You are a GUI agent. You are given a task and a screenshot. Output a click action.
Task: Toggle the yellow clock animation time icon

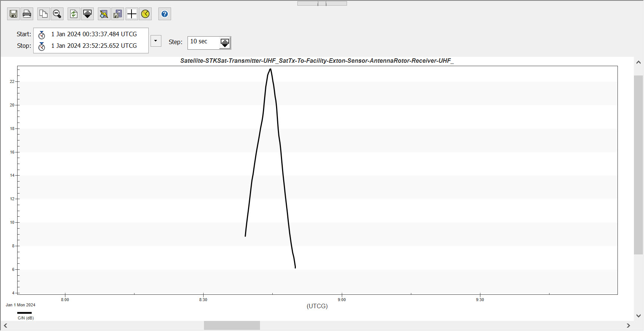pos(145,14)
